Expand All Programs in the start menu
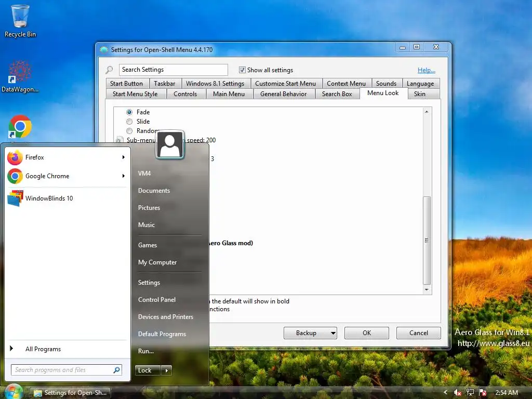This screenshot has height=399, width=532. coord(67,349)
